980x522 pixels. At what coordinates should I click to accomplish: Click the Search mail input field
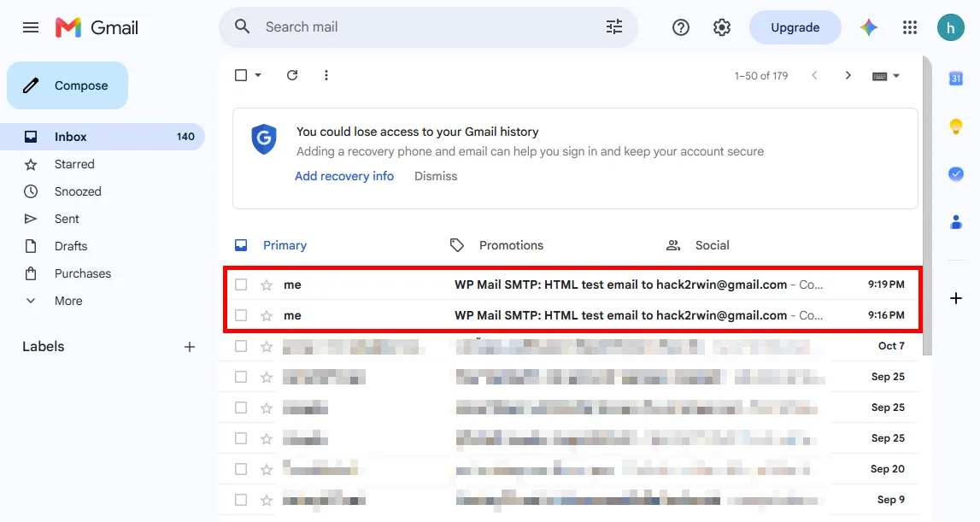click(x=430, y=26)
